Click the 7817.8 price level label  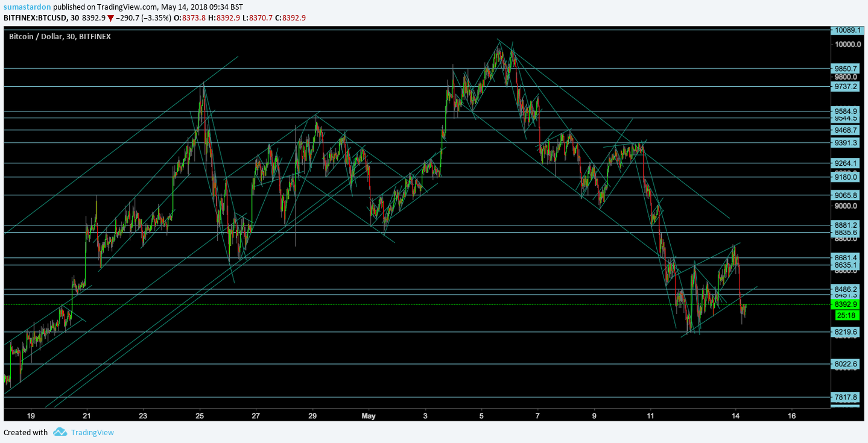click(846, 397)
